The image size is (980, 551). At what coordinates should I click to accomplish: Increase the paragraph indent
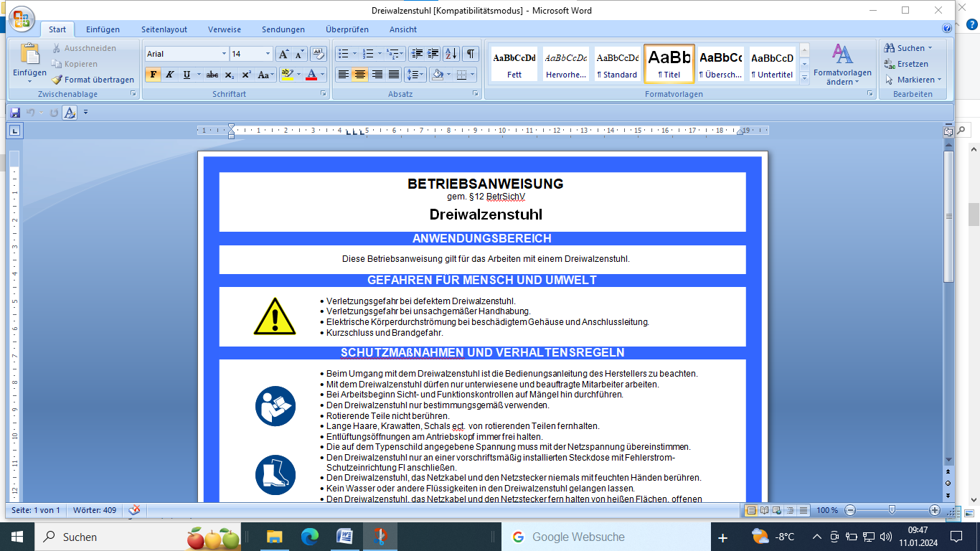tap(433, 54)
